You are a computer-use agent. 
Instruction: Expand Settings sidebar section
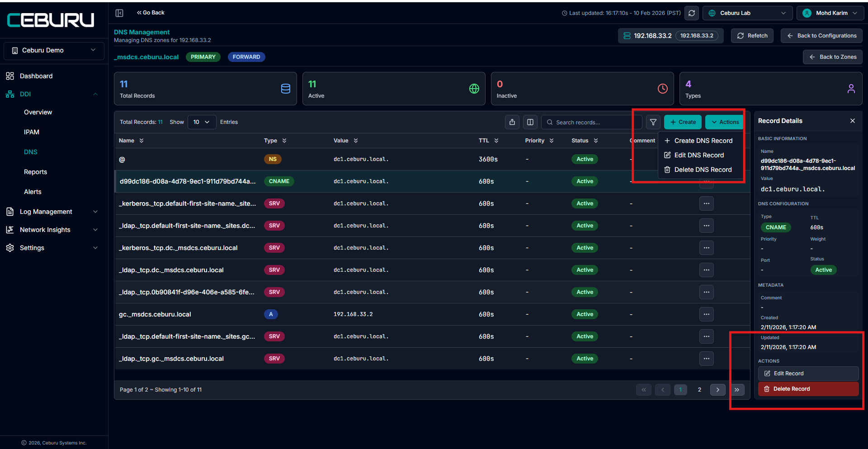pyautogui.click(x=95, y=248)
